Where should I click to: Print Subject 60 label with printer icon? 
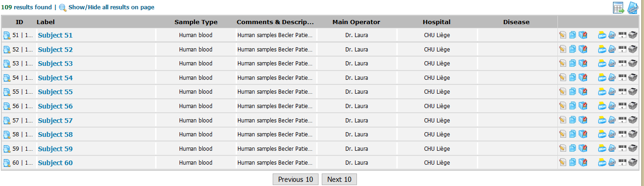click(633, 163)
